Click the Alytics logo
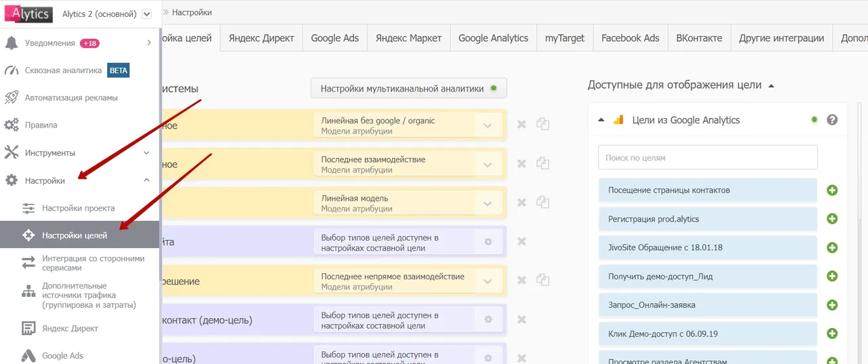Viewport: 868px width, 364px height. point(28,14)
